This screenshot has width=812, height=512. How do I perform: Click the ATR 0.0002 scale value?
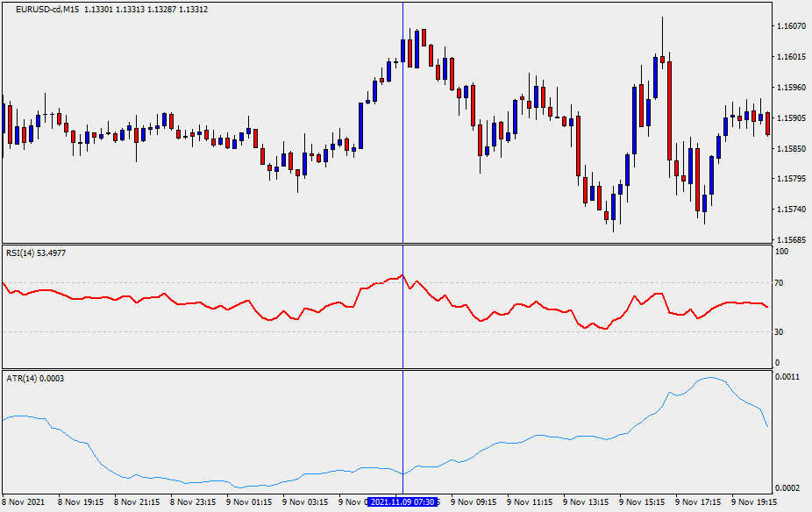(x=788, y=487)
